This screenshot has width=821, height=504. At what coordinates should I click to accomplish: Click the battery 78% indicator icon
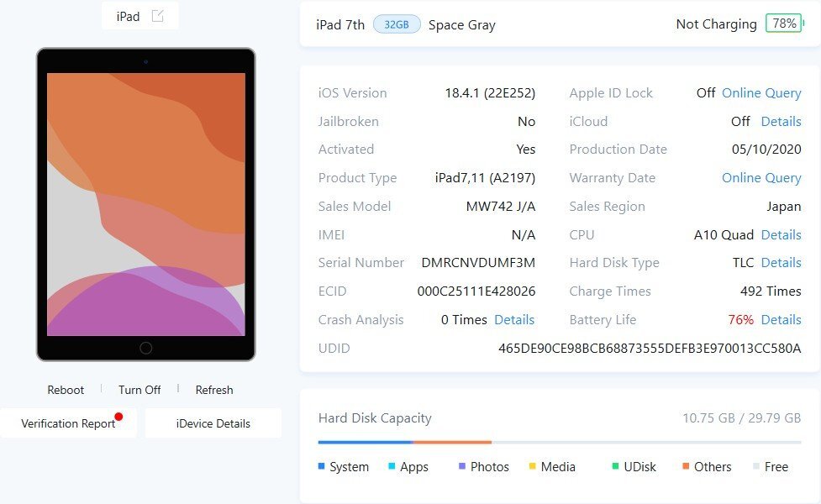(784, 24)
